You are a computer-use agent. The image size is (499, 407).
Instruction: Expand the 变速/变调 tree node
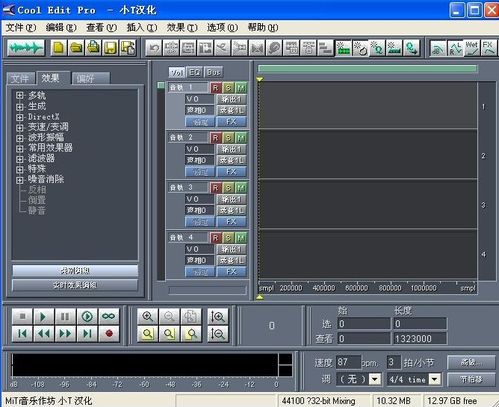click(20, 127)
